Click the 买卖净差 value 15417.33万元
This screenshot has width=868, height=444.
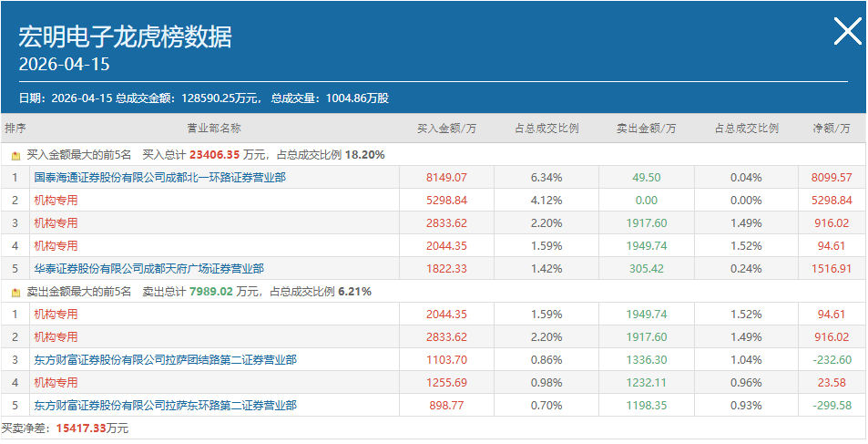point(92,428)
